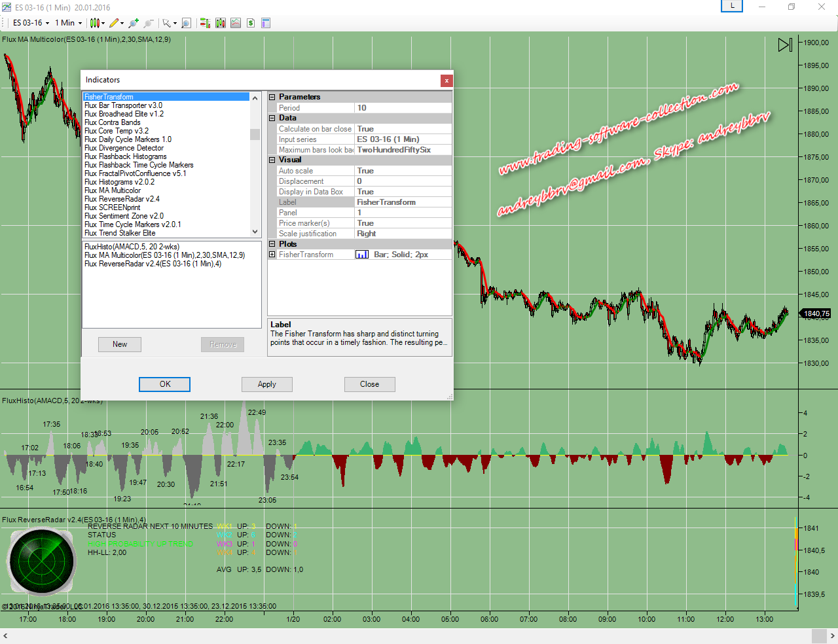Jump to latest bar arrow icon

click(785, 45)
